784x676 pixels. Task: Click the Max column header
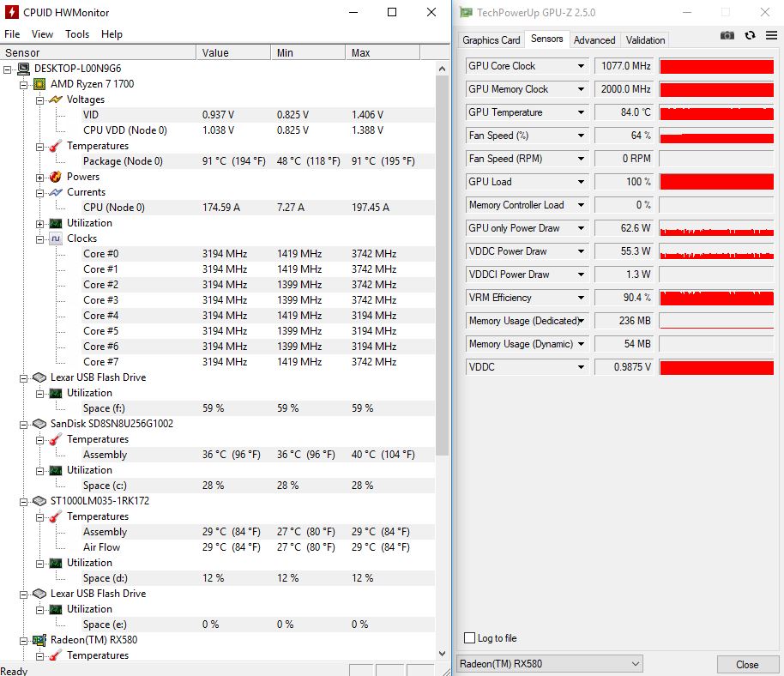[383, 52]
